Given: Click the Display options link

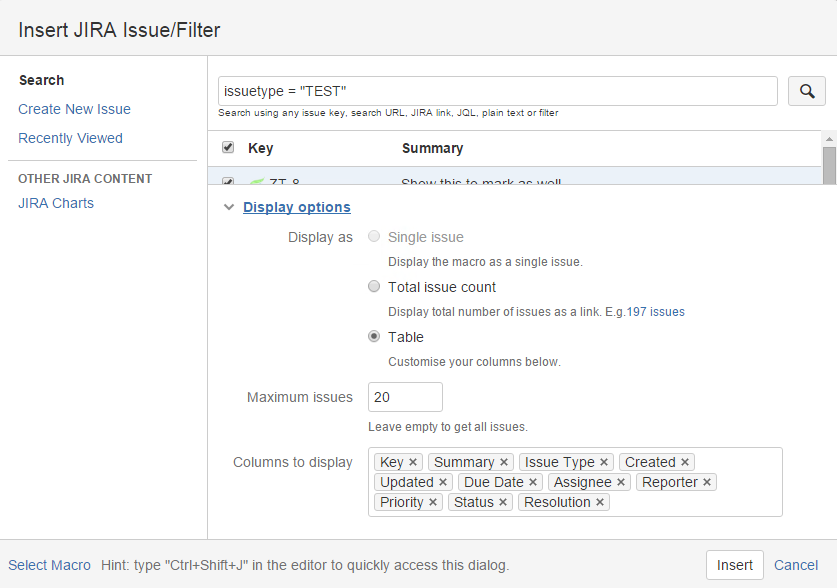Looking at the screenshot, I should point(297,207).
